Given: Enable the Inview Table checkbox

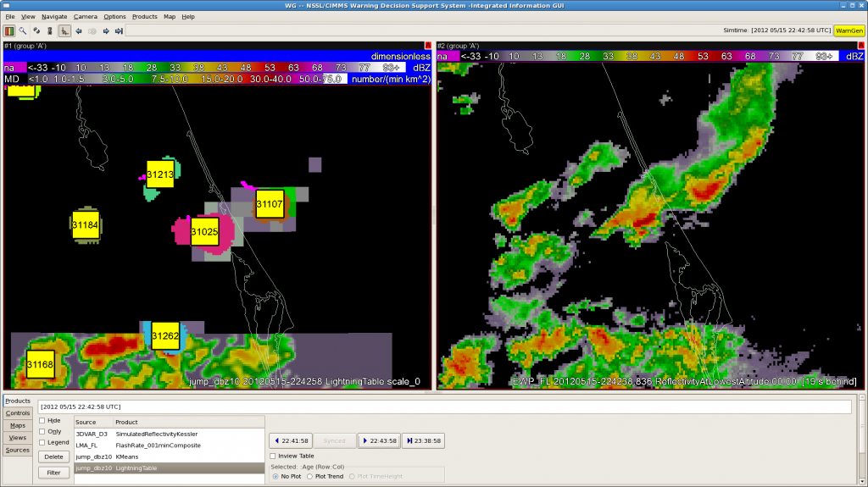Looking at the screenshot, I should click(x=274, y=456).
